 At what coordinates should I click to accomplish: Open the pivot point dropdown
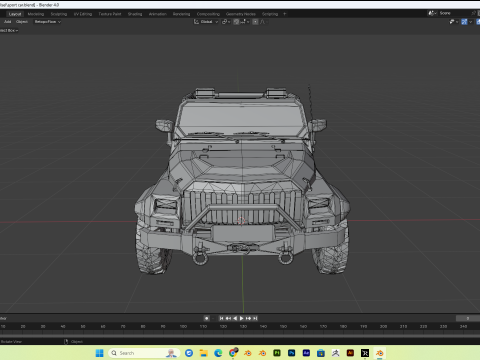click(226, 22)
